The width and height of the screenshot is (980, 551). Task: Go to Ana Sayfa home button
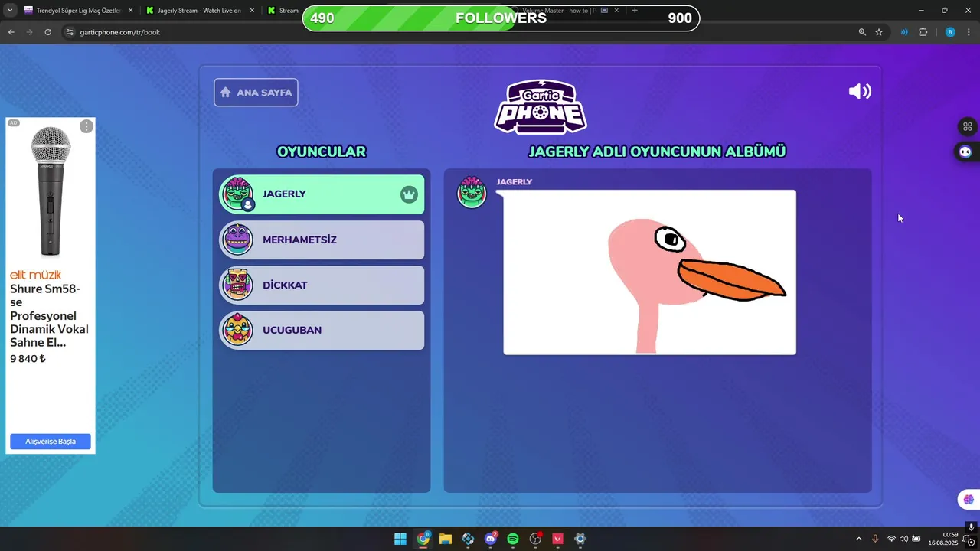(x=256, y=93)
